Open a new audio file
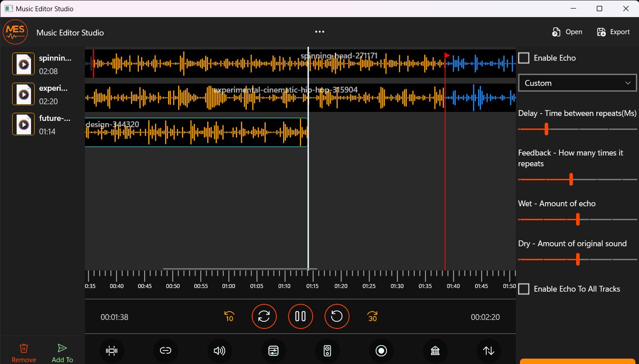 pos(567,31)
